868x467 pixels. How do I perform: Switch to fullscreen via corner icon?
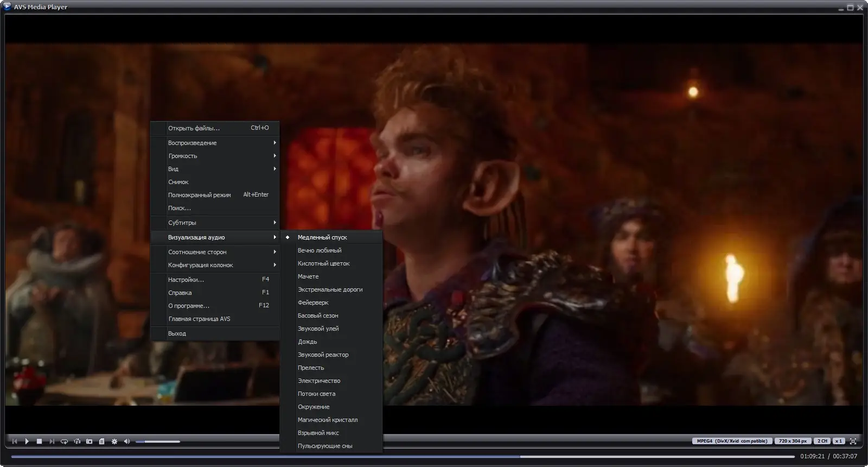click(x=853, y=441)
